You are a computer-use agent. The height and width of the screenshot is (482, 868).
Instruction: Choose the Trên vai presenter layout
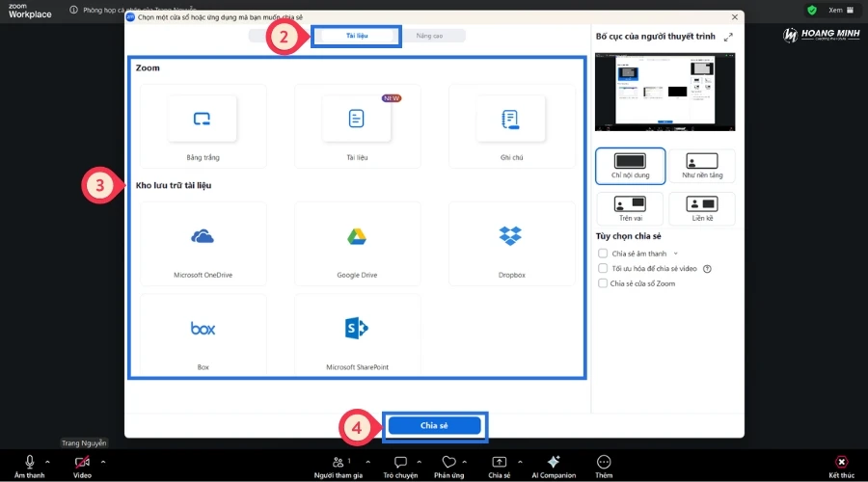629,207
